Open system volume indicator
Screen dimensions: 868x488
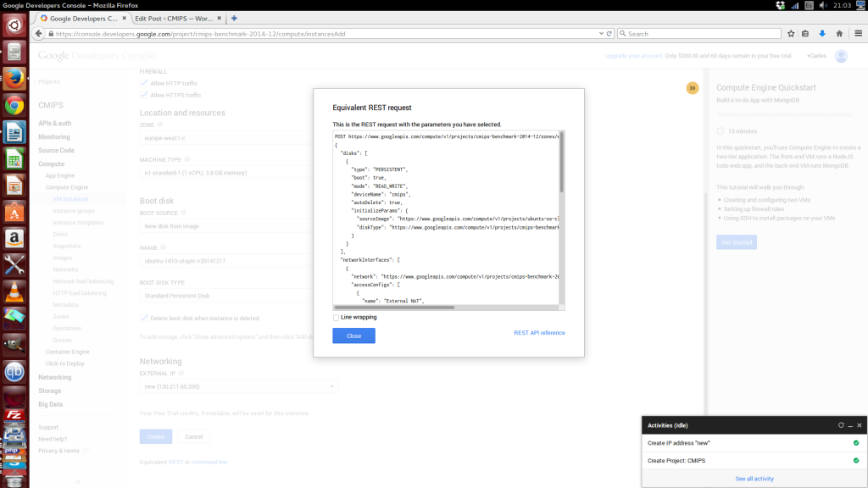[x=823, y=6]
